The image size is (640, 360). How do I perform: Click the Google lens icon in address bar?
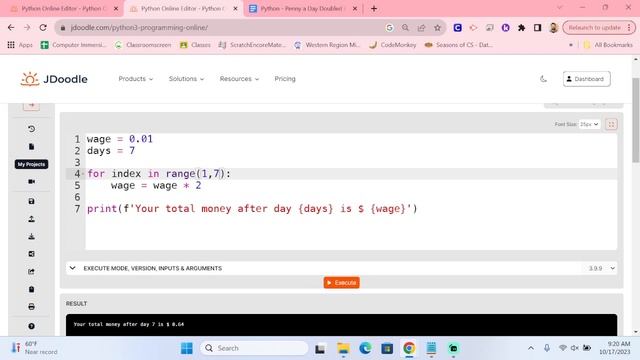pos(389,28)
